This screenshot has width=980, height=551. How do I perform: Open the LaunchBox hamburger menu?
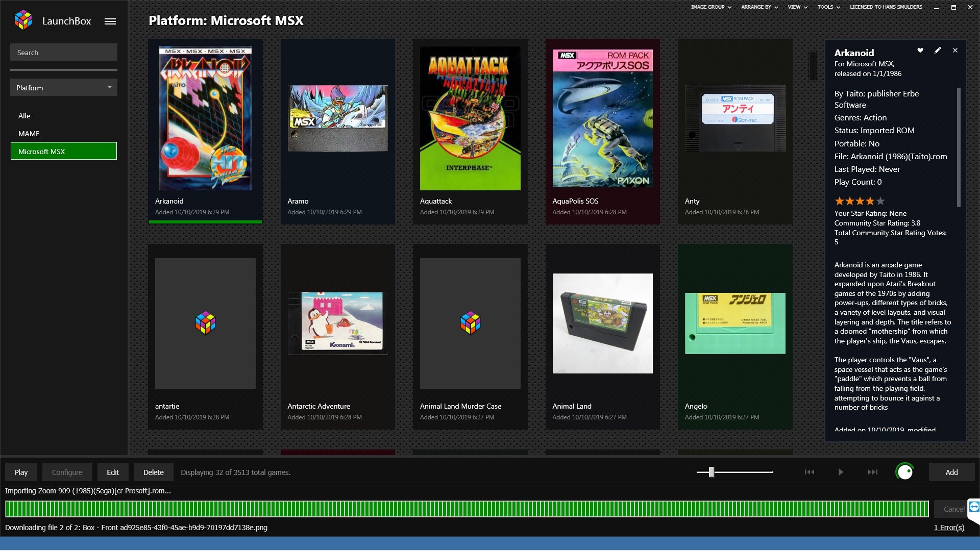110,21
